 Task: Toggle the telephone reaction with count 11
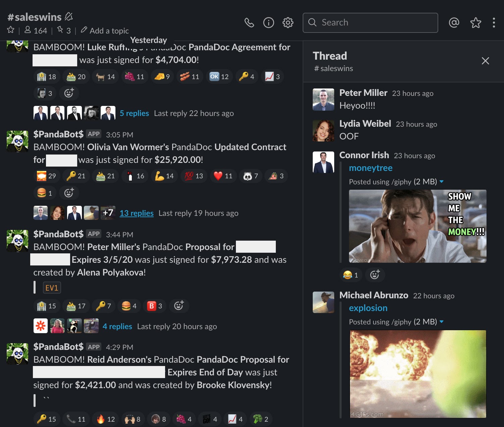[76, 419]
